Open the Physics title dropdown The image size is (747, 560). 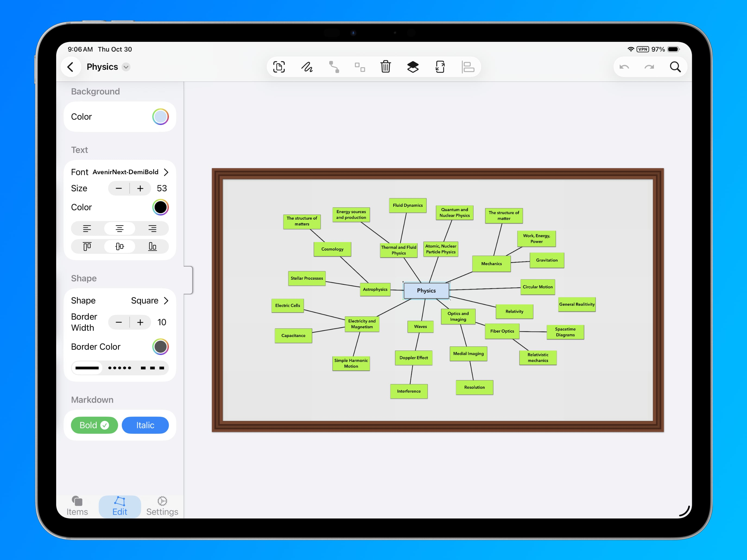click(x=126, y=67)
